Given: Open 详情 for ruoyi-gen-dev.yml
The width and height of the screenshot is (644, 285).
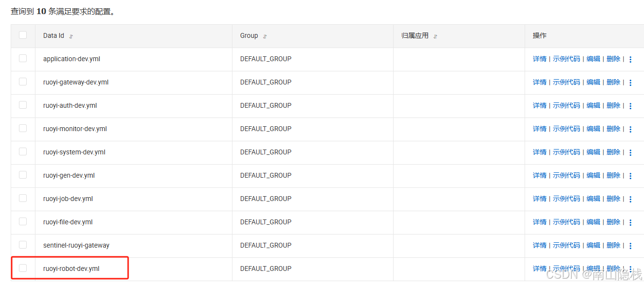Looking at the screenshot, I should click(x=540, y=175).
